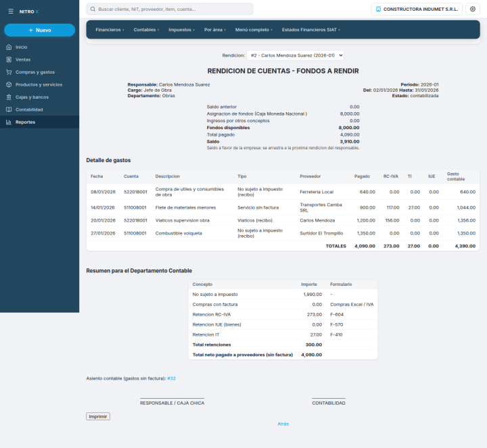The height and width of the screenshot is (448, 487).
Task: Click the 'Total retenciones' row
Action: pos(283,345)
